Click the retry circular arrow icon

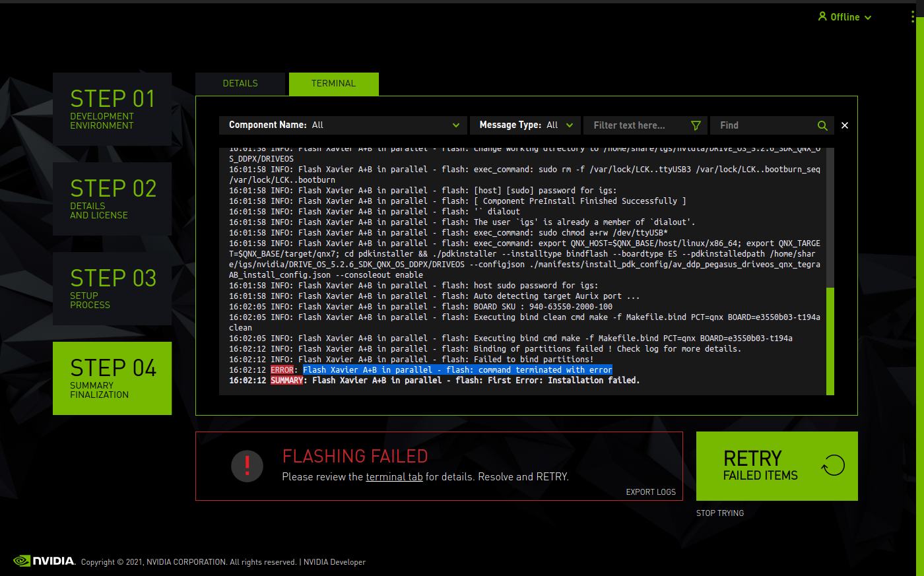coord(832,465)
